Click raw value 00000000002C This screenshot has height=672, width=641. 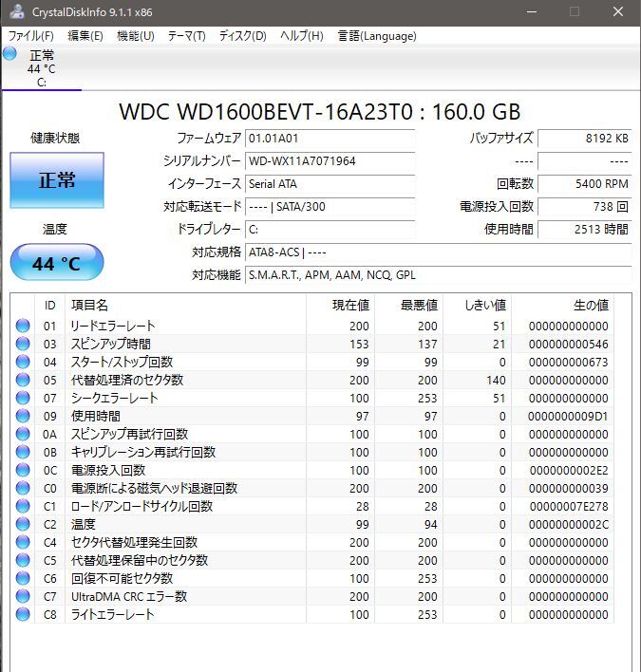(x=569, y=524)
